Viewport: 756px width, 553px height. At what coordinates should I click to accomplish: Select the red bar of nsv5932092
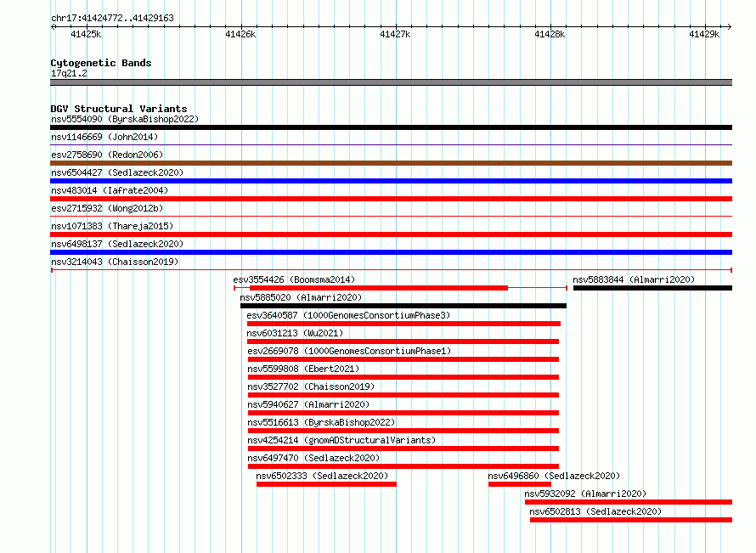click(629, 502)
